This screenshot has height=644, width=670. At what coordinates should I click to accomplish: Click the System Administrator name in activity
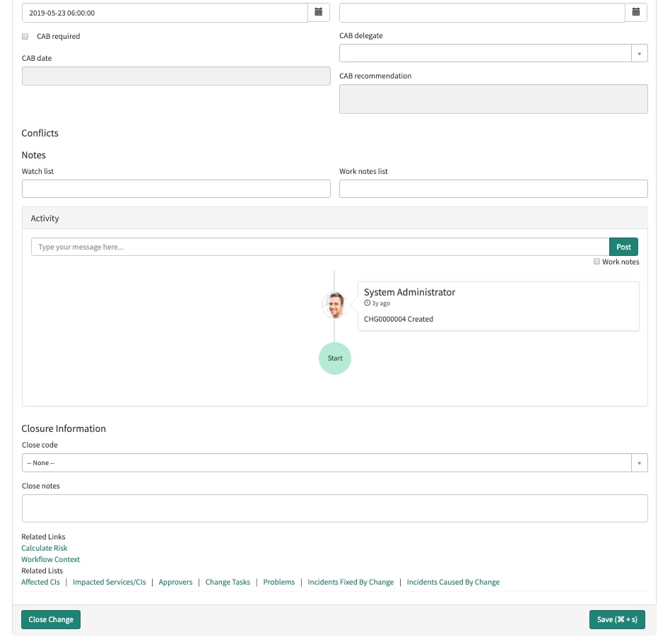tap(409, 292)
